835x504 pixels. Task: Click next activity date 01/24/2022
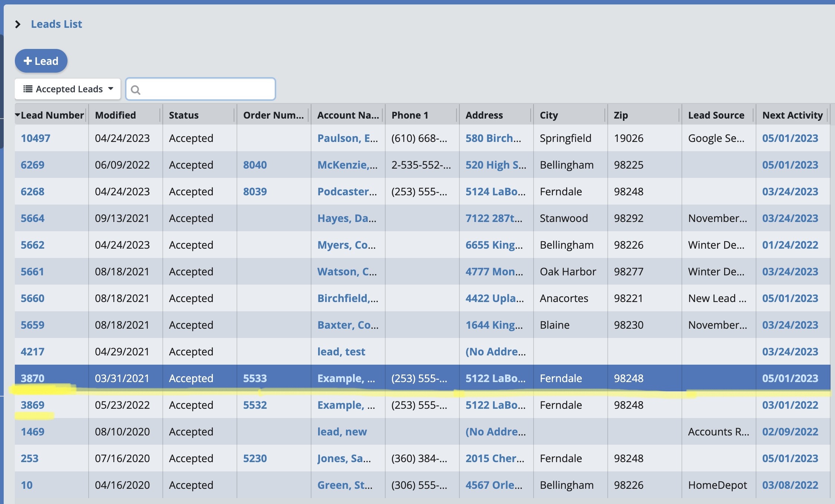(790, 245)
